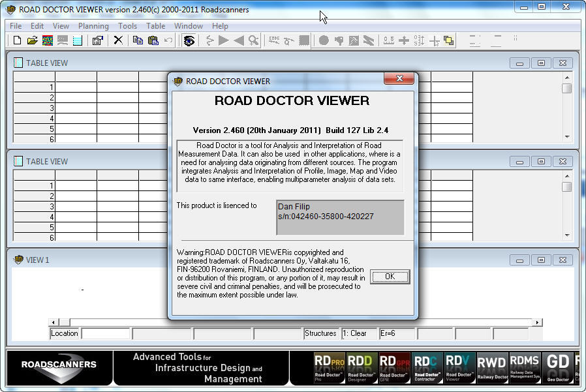Click the eye viewer toolbar icon
586x392 pixels.
click(189, 40)
